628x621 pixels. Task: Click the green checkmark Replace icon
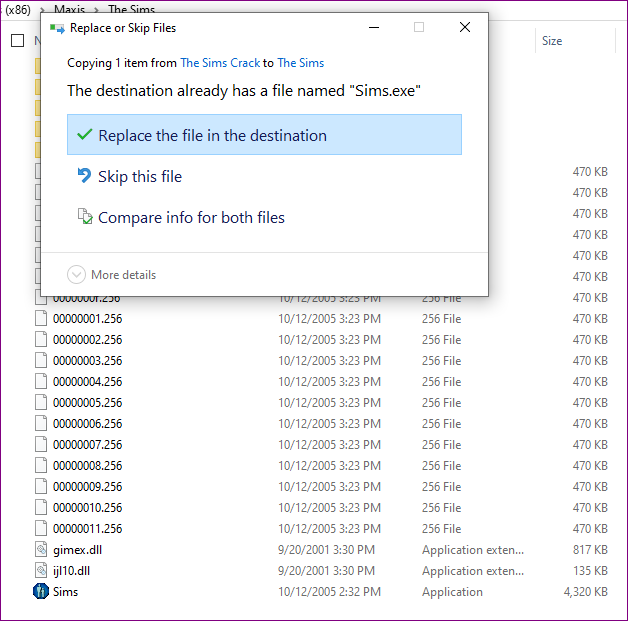(x=84, y=135)
